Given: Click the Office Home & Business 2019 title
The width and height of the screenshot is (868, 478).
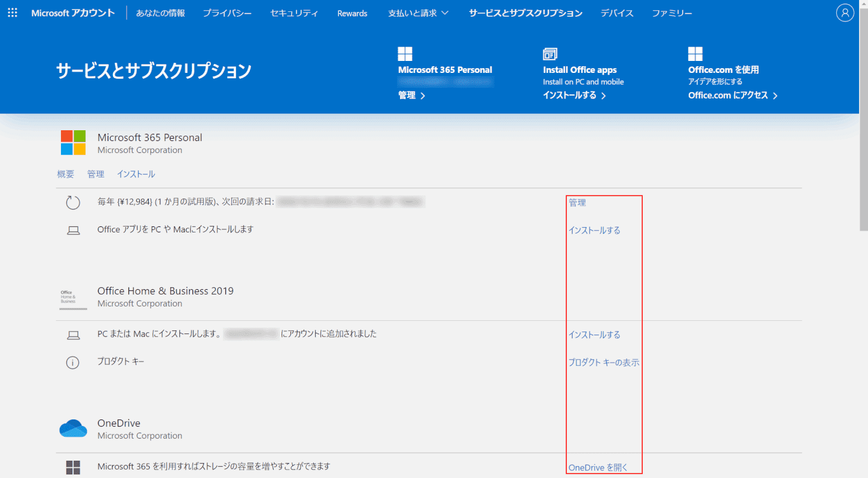Looking at the screenshot, I should tap(166, 291).
